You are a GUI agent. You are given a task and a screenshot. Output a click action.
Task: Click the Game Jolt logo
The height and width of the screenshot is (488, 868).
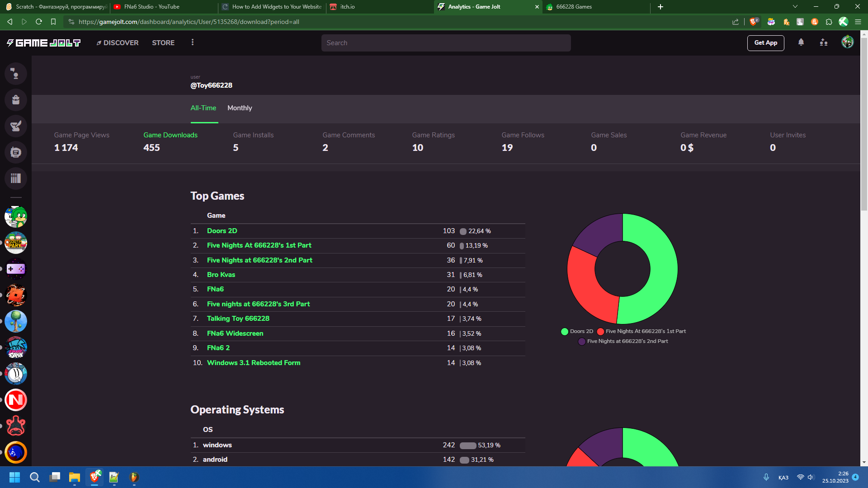(43, 43)
